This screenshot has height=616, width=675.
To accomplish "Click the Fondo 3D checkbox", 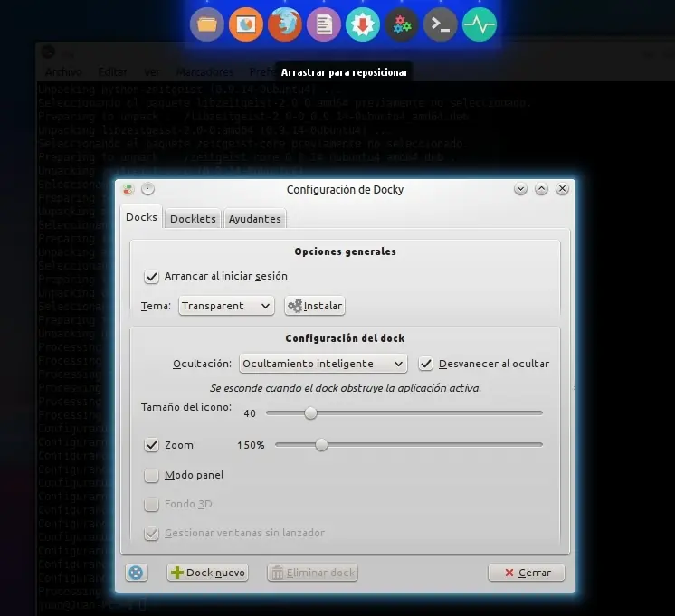I will [151, 504].
